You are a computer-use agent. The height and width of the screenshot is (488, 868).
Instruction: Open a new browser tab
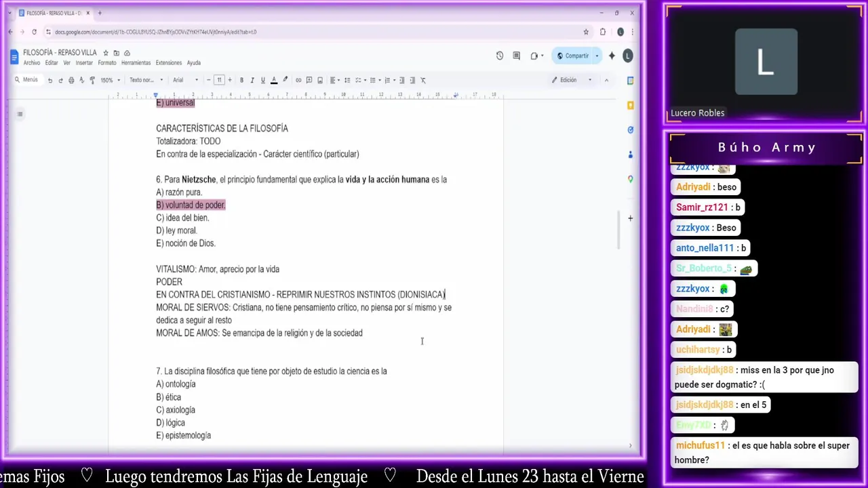(x=100, y=13)
